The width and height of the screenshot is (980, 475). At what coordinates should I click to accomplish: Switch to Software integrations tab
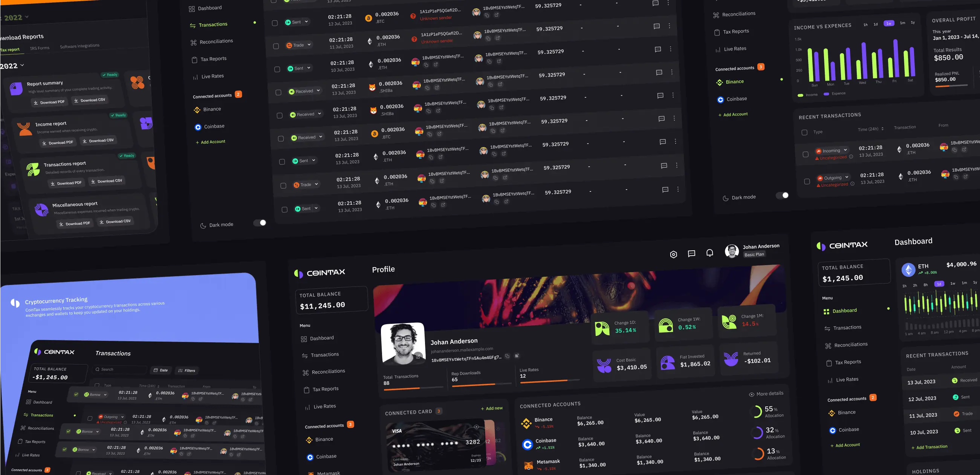coord(80,46)
